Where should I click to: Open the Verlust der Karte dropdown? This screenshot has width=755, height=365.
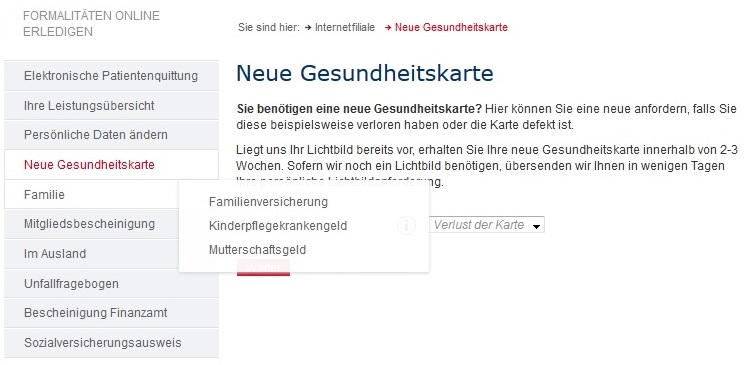click(x=487, y=225)
